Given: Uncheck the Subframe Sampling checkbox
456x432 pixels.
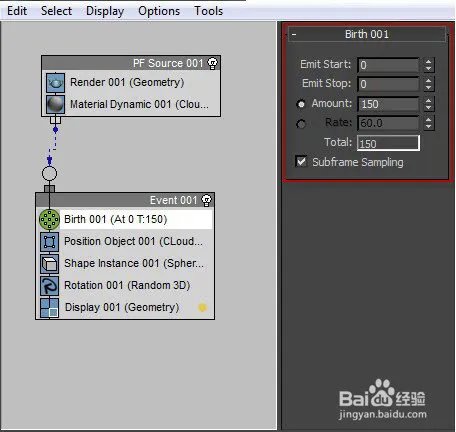Looking at the screenshot, I should coord(301,162).
